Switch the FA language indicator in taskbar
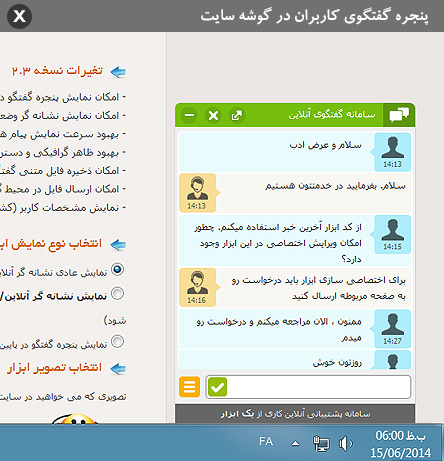The width and height of the screenshot is (444, 461). tap(266, 442)
